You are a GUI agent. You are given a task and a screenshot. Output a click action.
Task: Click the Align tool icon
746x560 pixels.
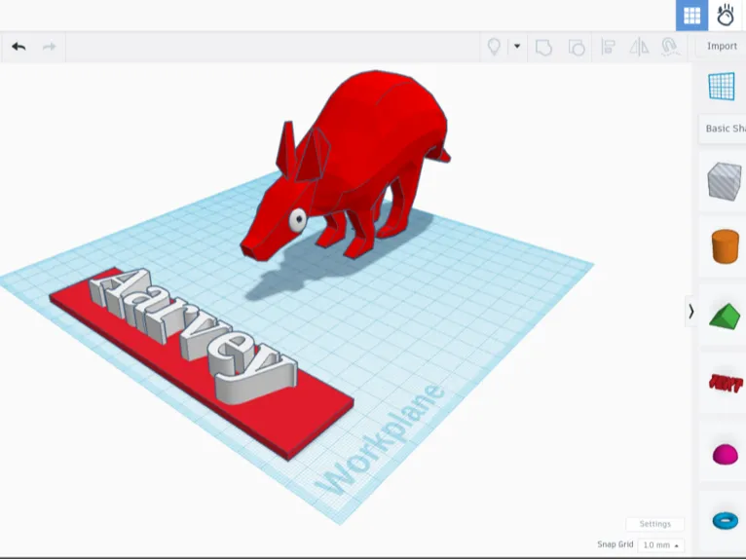pos(608,47)
